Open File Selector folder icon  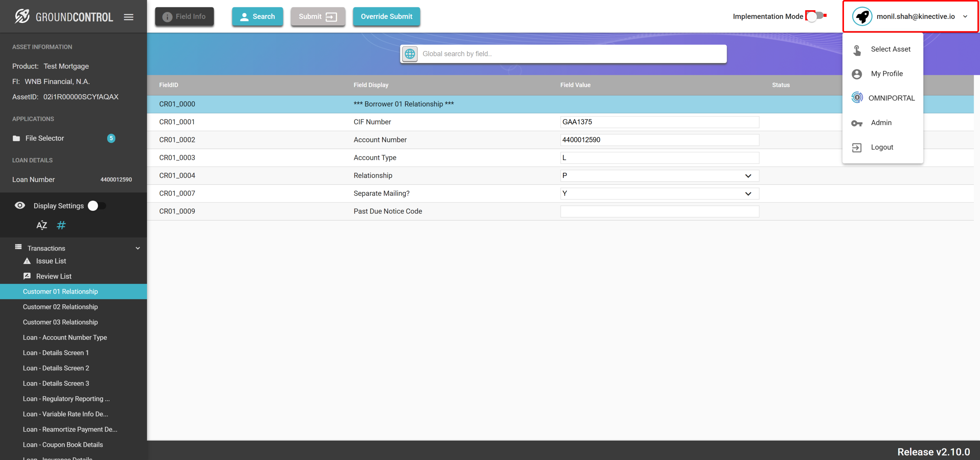(x=16, y=138)
